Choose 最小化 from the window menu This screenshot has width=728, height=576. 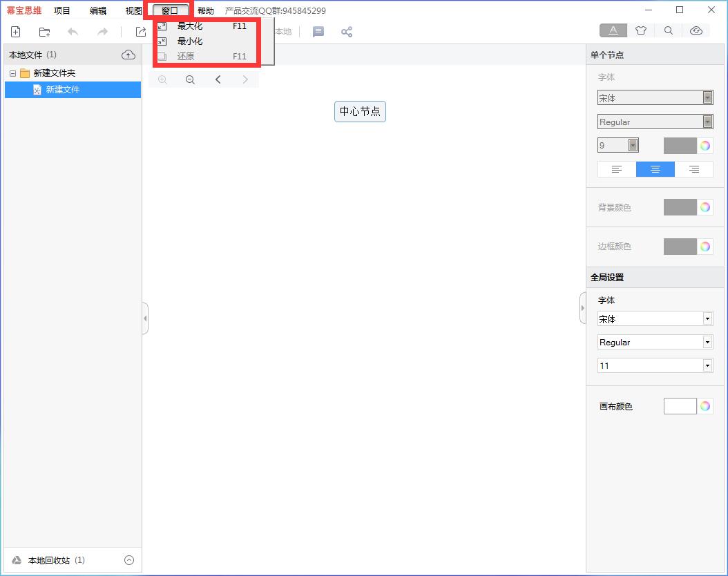(190, 41)
